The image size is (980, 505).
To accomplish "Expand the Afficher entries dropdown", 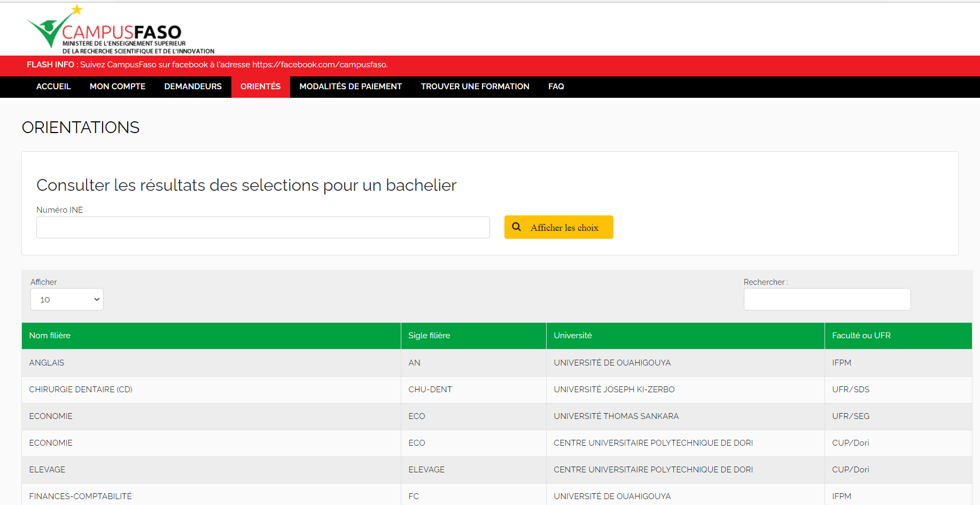I will 67,300.
